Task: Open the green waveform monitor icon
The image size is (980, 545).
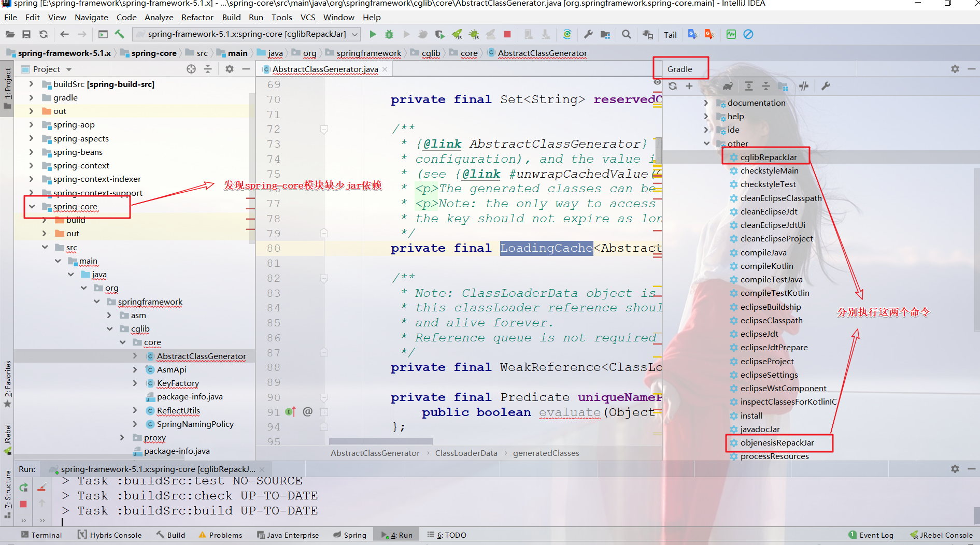Action: coord(731,34)
